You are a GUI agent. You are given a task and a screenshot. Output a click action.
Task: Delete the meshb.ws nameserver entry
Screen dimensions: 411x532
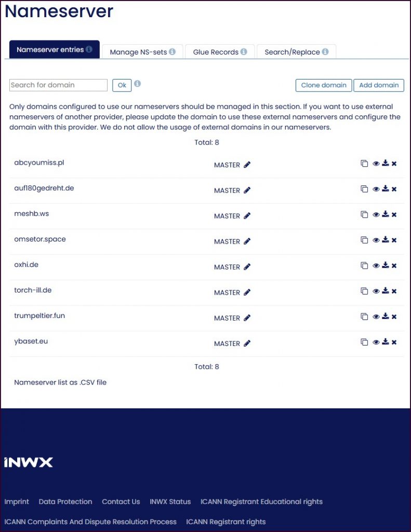click(x=394, y=215)
